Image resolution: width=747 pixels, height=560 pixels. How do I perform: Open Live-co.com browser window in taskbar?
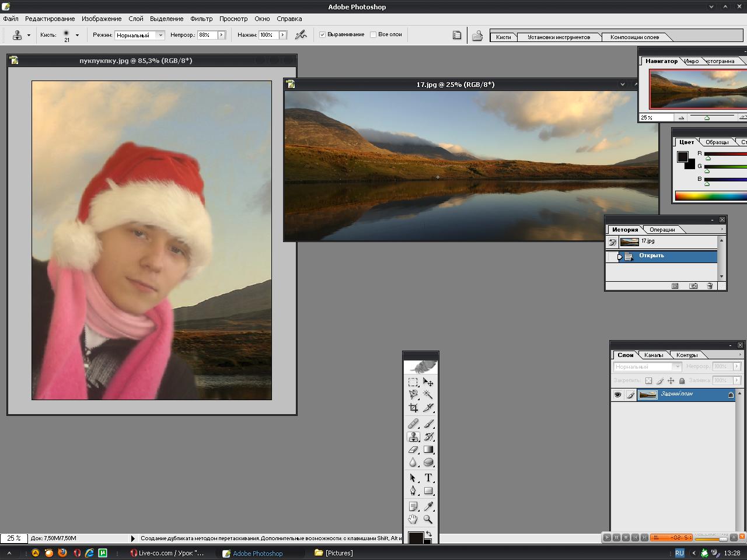(168, 553)
